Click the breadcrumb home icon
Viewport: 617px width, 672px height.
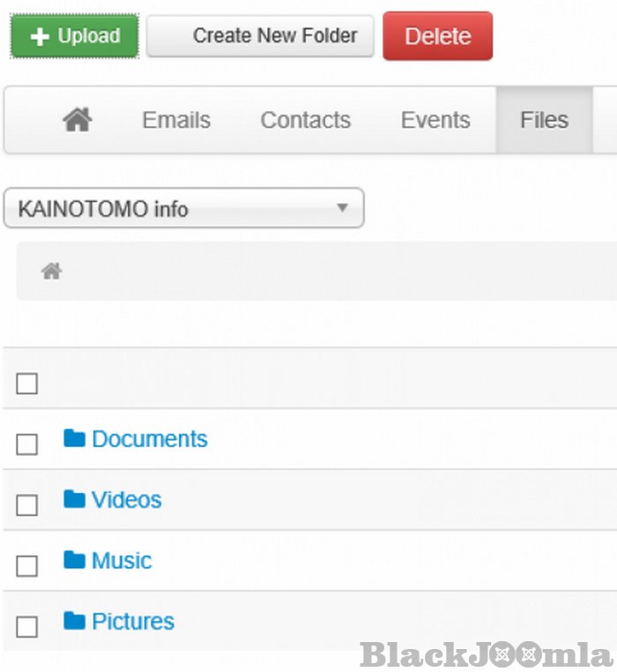pos(52,272)
